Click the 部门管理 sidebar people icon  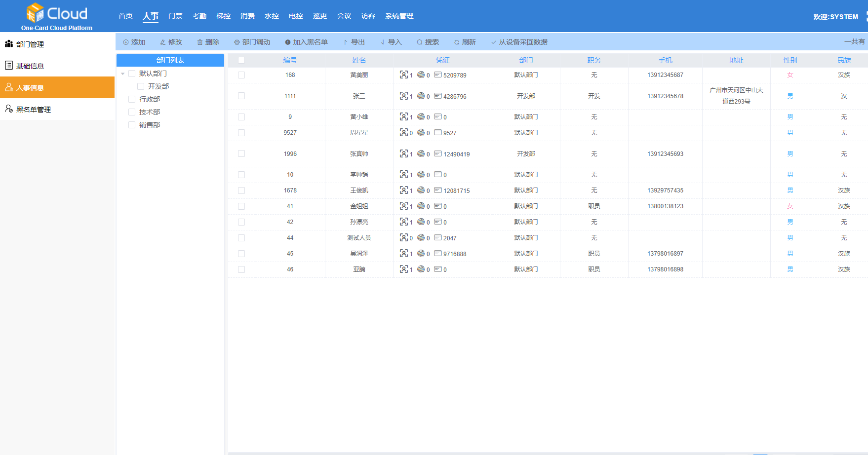[x=9, y=44]
